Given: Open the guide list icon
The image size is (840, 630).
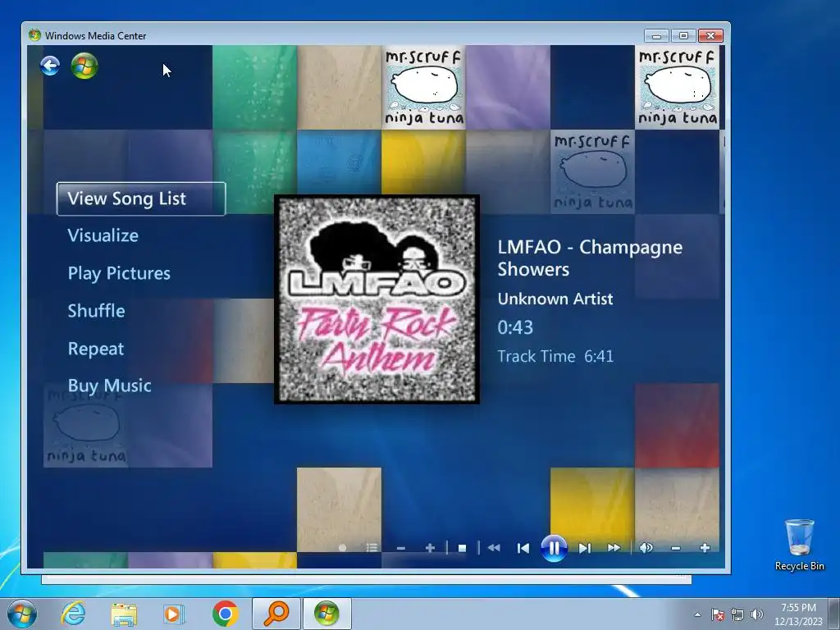Looking at the screenshot, I should (x=372, y=547).
